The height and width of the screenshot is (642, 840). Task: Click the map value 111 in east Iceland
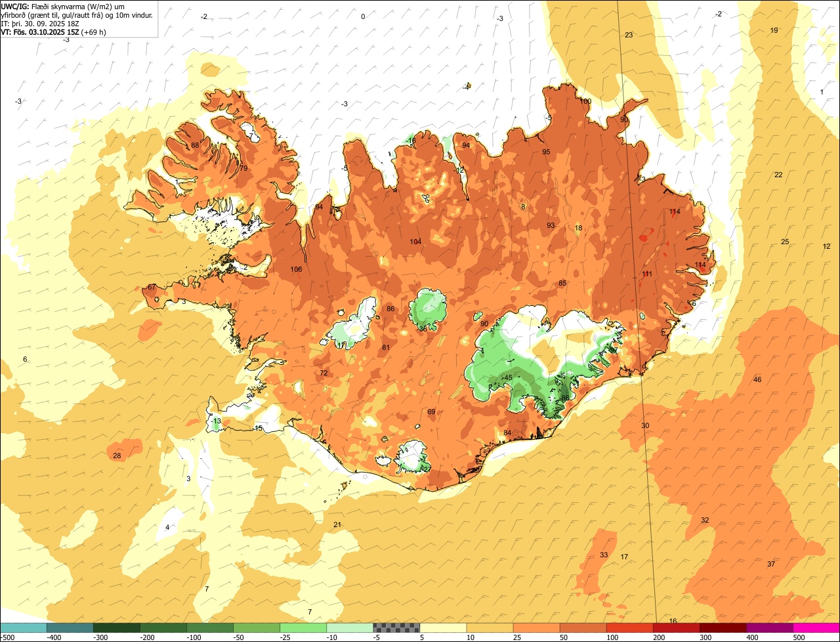click(x=647, y=274)
